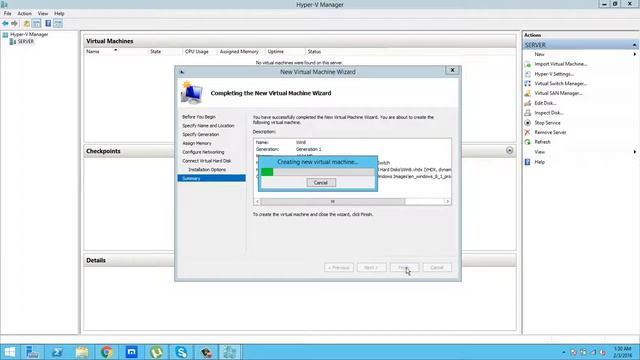Click Import Virtual Machine icon in Actions

527,64
